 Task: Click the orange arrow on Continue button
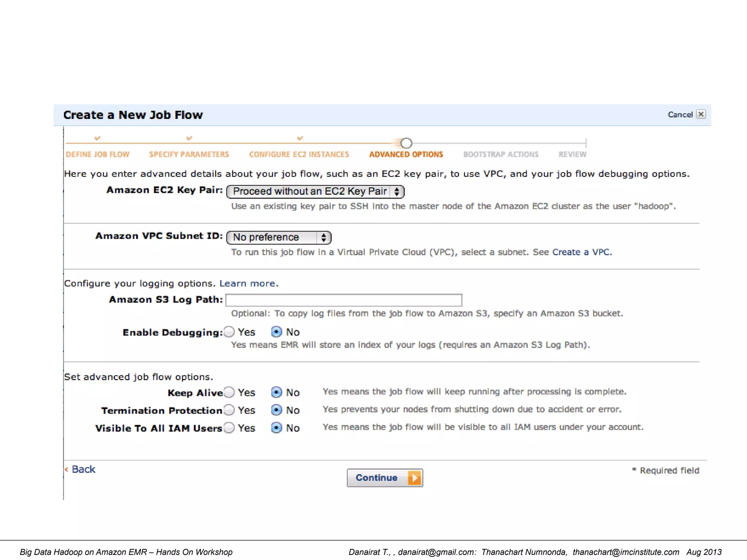pyautogui.click(x=414, y=478)
